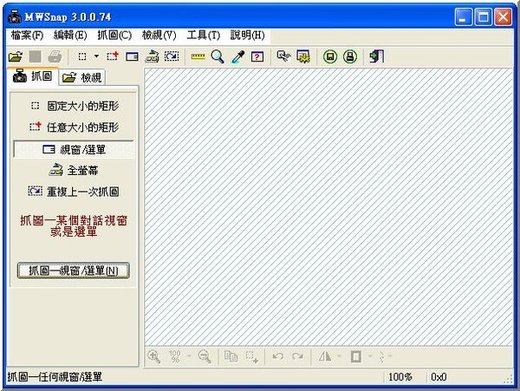Open the 工具(T) menu
Image resolution: width=520 pixels, height=391 pixels.
(x=203, y=35)
